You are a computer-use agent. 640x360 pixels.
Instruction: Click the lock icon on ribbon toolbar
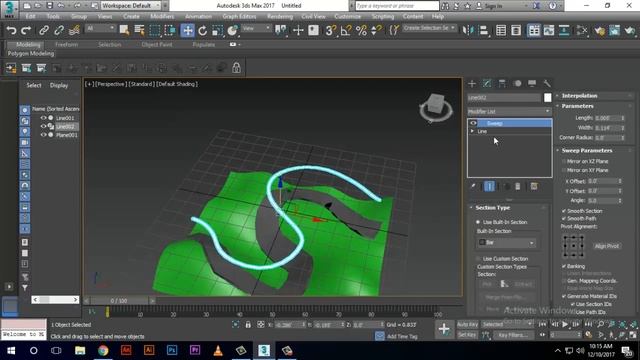point(236,68)
